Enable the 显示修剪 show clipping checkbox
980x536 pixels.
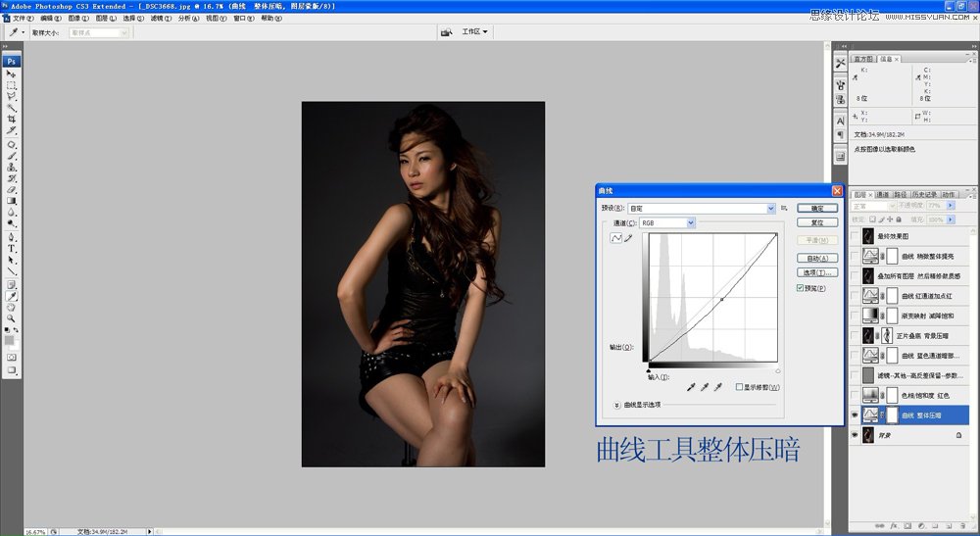[x=740, y=388]
